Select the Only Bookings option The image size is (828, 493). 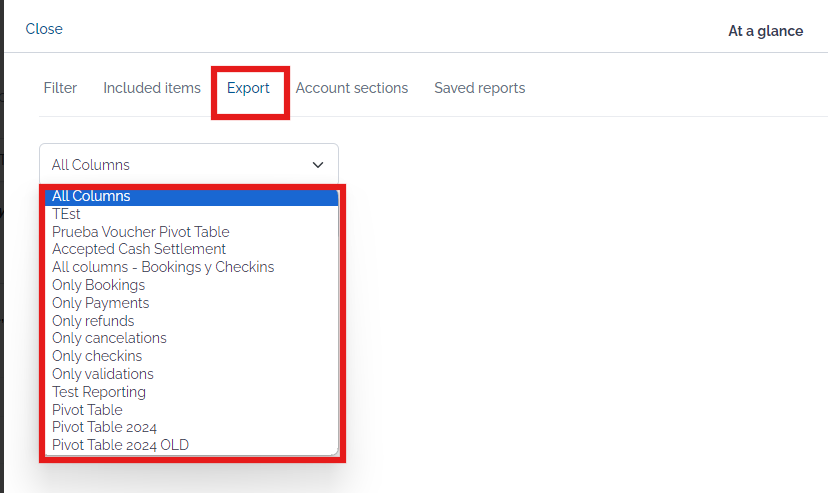(192, 285)
